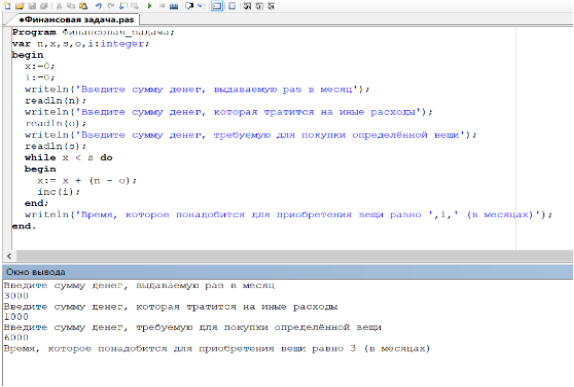Create a new file with toolbar icon
574x387 pixels.
coord(7,6)
